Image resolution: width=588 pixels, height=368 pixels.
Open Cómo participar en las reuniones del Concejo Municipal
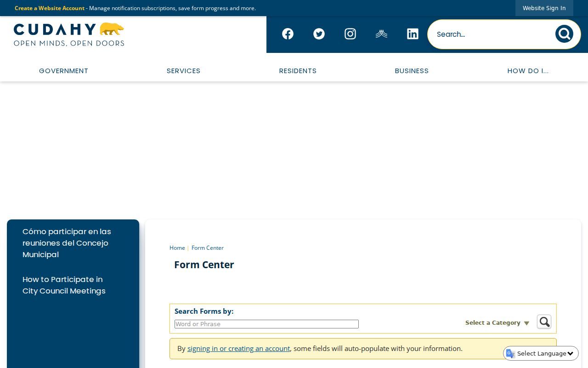[x=67, y=243]
